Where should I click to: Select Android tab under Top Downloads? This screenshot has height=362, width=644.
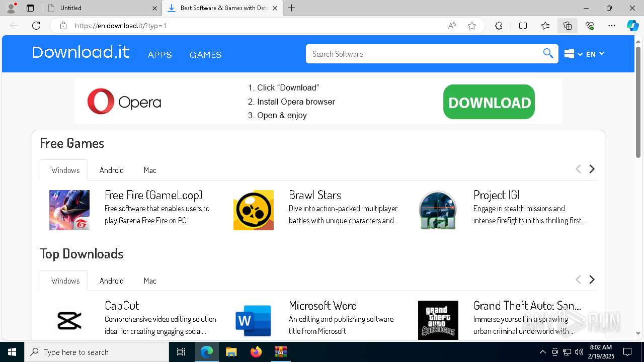[x=112, y=281]
